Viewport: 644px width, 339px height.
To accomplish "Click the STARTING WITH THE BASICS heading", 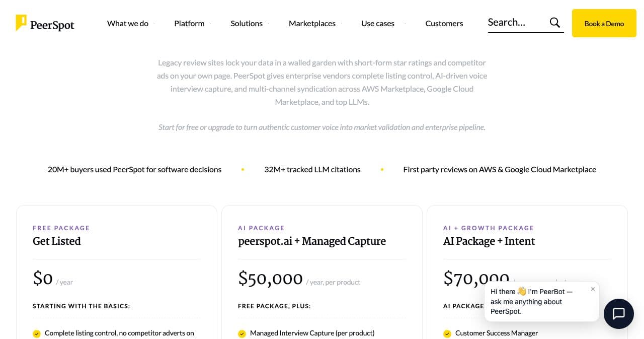I will (x=82, y=306).
